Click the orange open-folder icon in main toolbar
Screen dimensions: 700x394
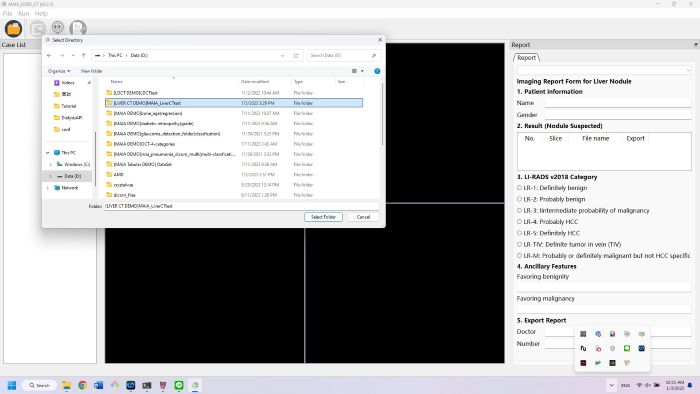13,29
